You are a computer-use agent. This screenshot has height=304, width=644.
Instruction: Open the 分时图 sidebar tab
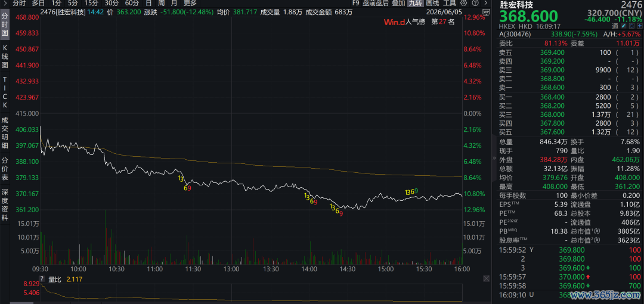5,24
